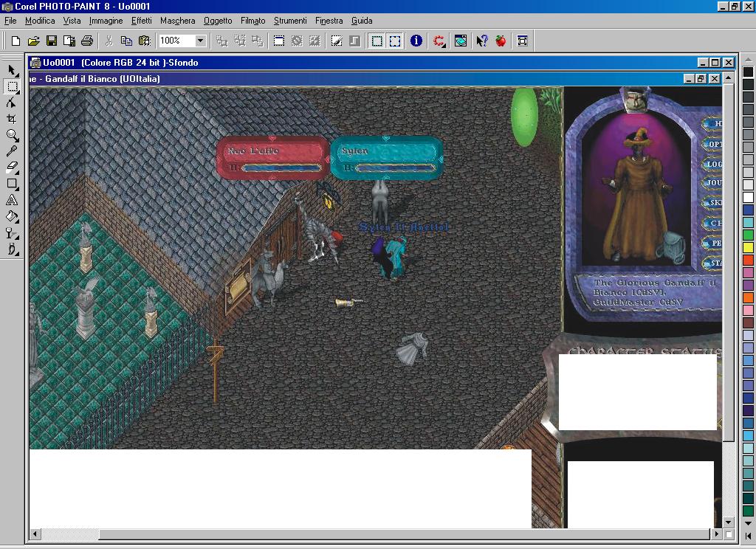This screenshot has height=549, width=756.
Task: Click the vertical scrollbar down arrow
Action: pyautogui.click(x=729, y=522)
